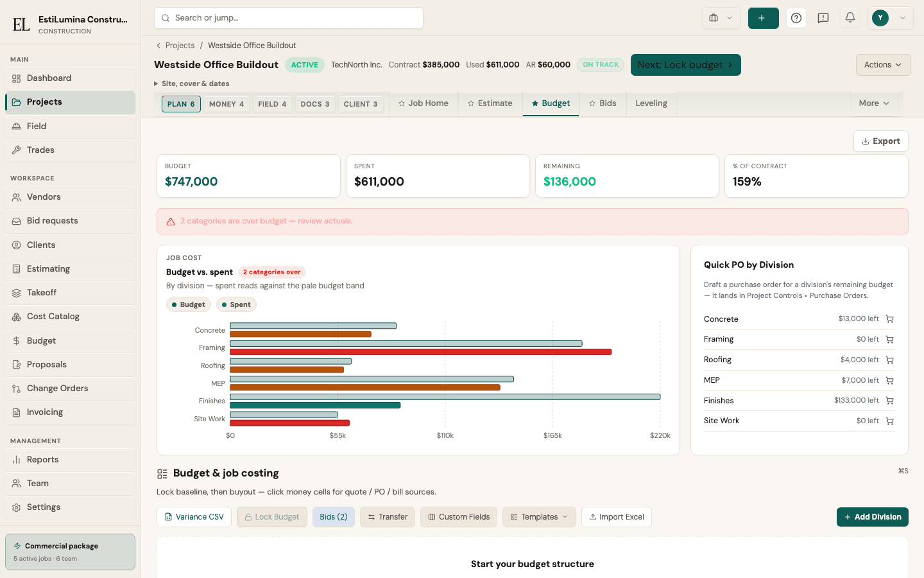Image resolution: width=924 pixels, height=578 pixels.
Task: Click the Lock Budget toolbar button
Action: tap(272, 517)
